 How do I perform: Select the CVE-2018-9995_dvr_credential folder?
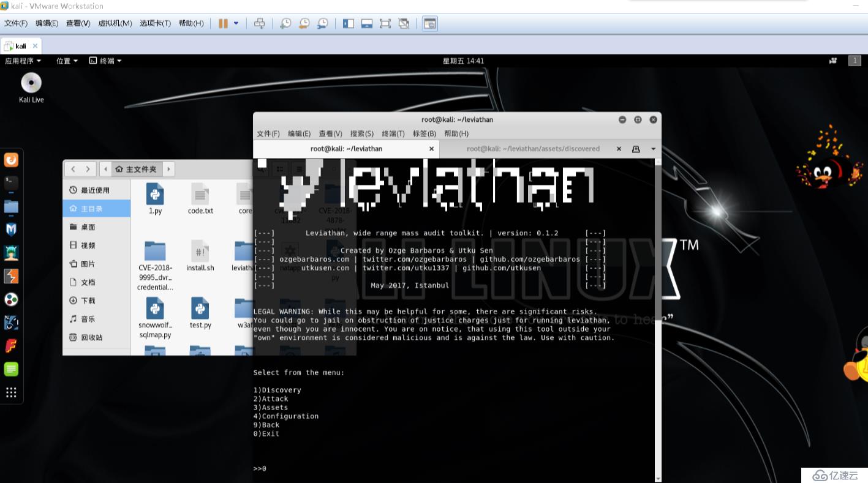155,266
